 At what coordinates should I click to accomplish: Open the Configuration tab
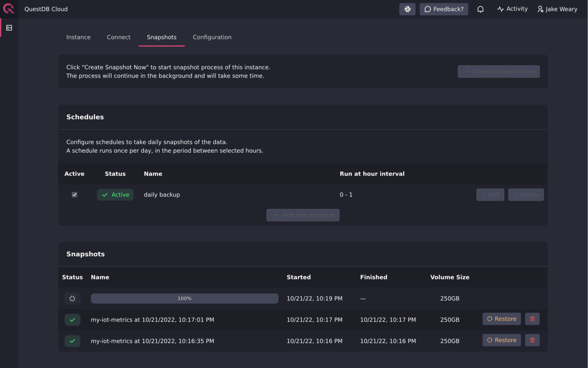pyautogui.click(x=212, y=37)
